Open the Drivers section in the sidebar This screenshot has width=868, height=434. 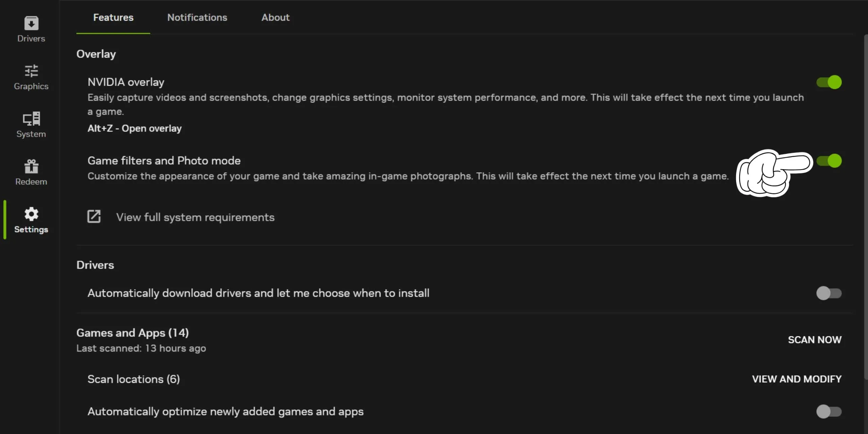pyautogui.click(x=31, y=29)
